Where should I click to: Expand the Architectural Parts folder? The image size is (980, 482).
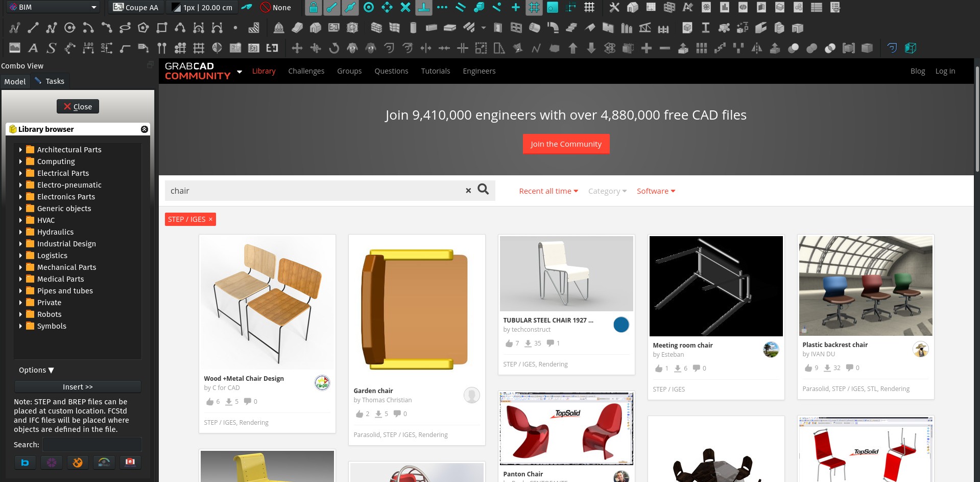click(20, 150)
